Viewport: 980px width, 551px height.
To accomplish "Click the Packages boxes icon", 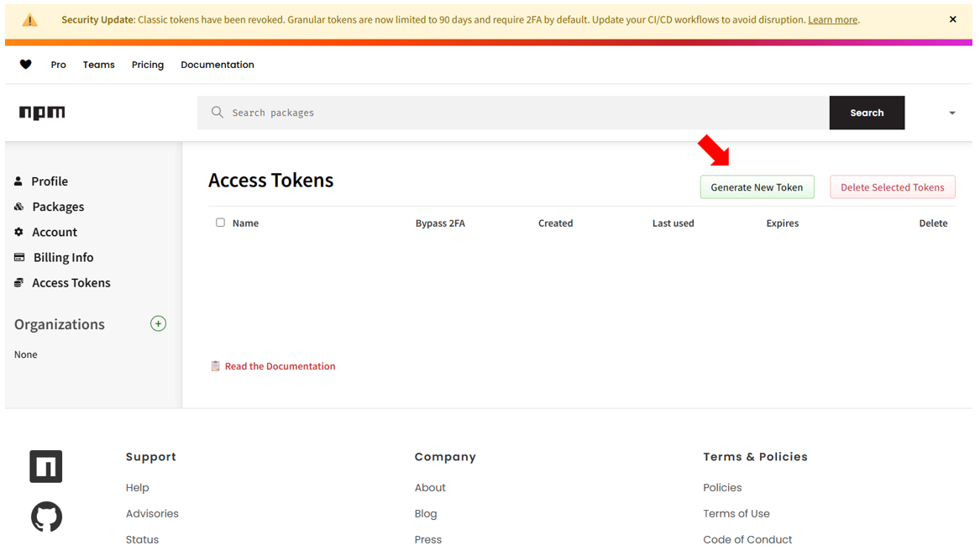I will 18,207.
